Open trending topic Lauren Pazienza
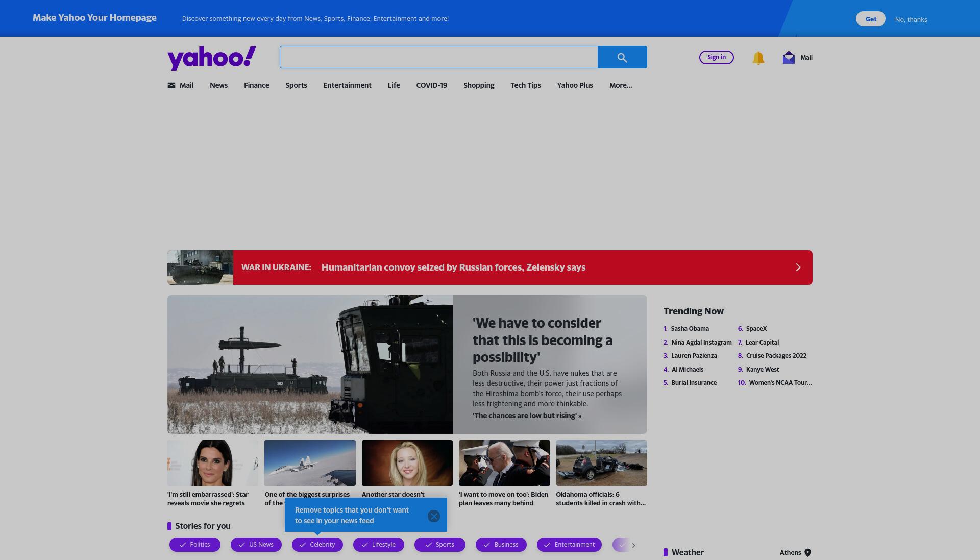The height and width of the screenshot is (560, 980). click(694, 356)
